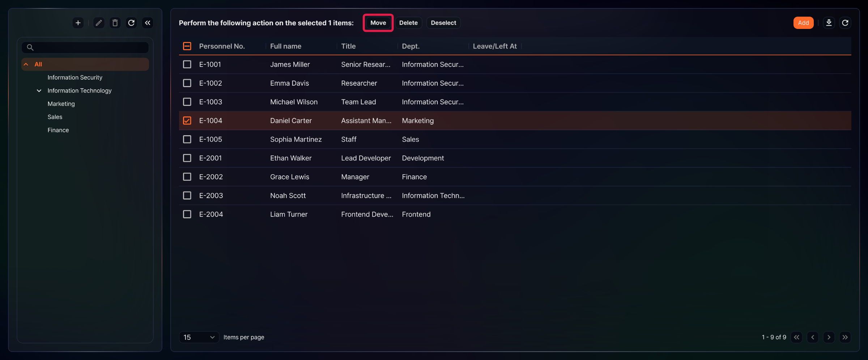Click the Leave/Left At column header

pos(495,46)
